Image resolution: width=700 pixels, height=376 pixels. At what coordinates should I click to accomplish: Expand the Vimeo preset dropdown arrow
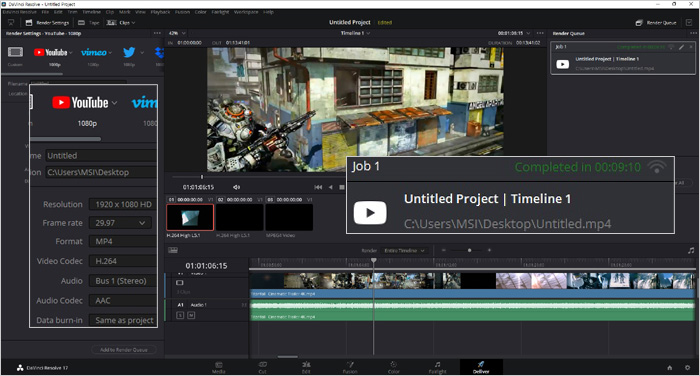click(110, 53)
